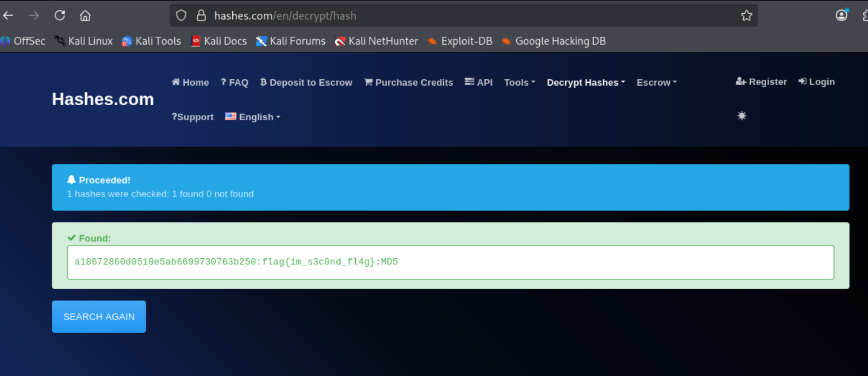Click the Login link
This screenshot has width=868, height=376.
point(817,82)
